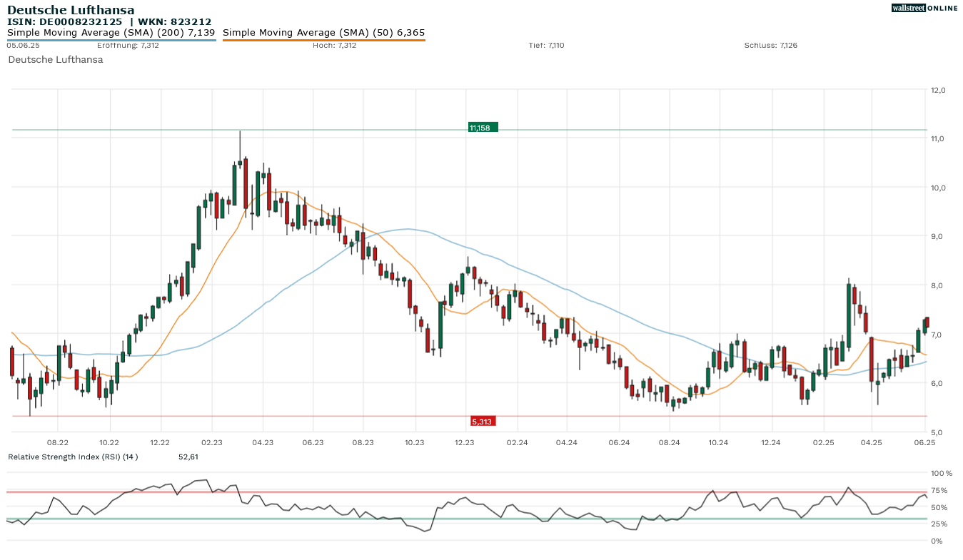The image size is (963, 560).
Task: Click the 12,0 price axis label
Action: [x=937, y=91]
